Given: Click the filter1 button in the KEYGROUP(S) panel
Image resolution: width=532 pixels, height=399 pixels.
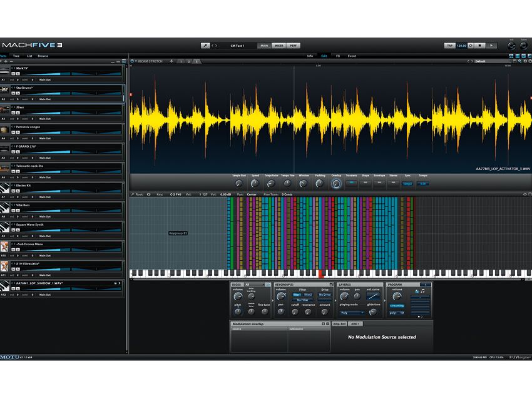Looking at the screenshot, I should (x=298, y=293).
